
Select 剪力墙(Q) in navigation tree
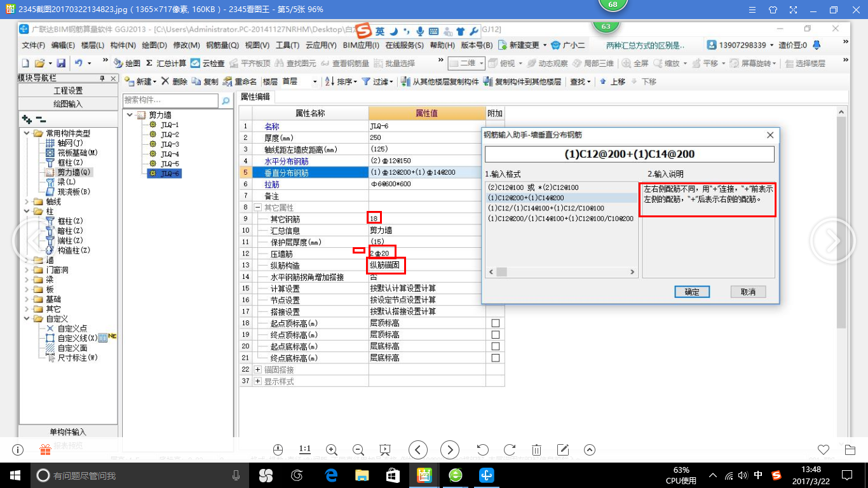74,172
